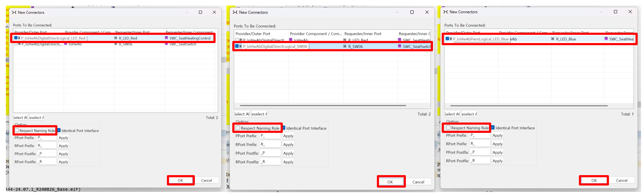The image size is (644, 194).
Task: Uncheck the P_IoHwAbPwmLogical_LED_Blue row checkbox
Action: 447,39
